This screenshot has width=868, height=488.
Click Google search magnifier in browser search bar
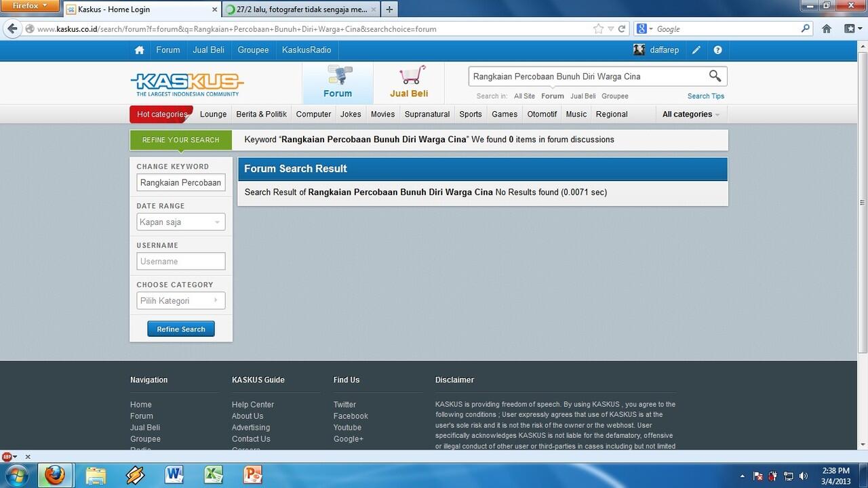pos(806,28)
